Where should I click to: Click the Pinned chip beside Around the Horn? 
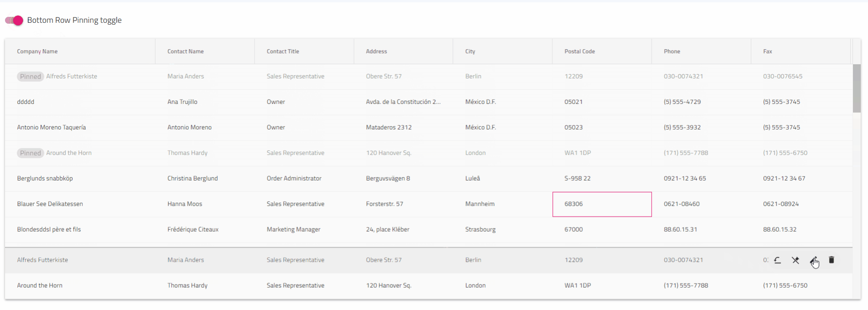[x=31, y=153]
